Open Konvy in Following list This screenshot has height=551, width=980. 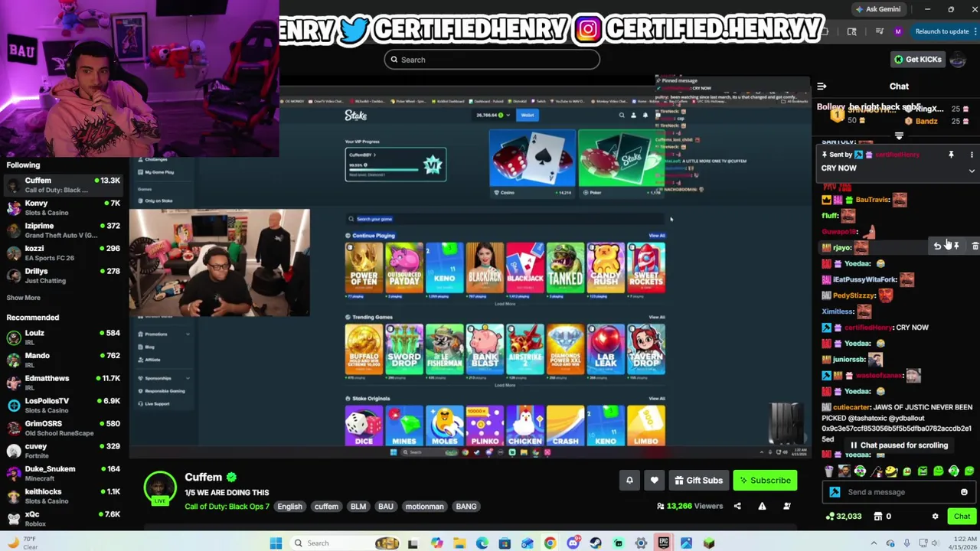[63, 207]
